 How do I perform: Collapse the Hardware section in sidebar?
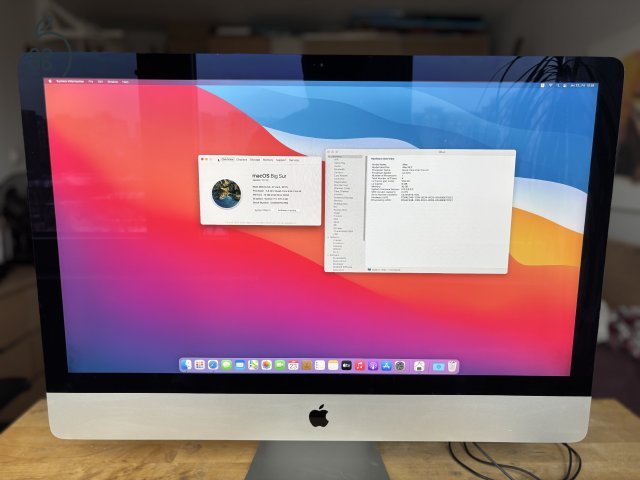[329, 157]
